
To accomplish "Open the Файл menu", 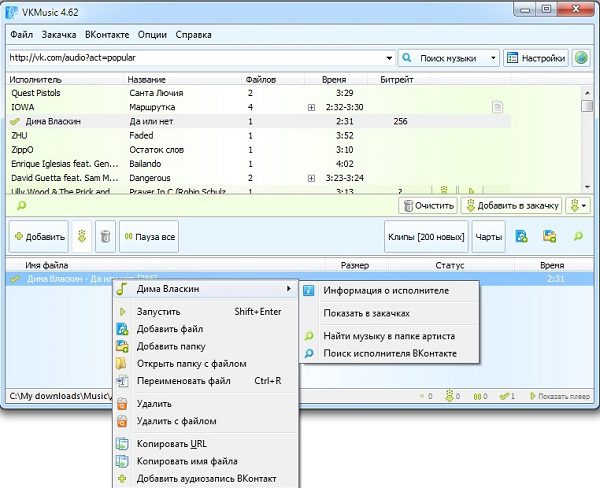I will click(x=21, y=34).
